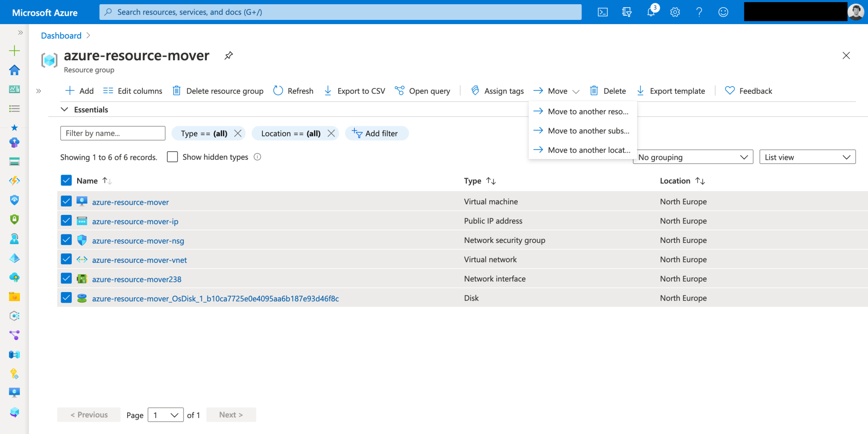Viewport: 868px width, 434px height.
Task: Open portal settings gear
Action: click(675, 12)
